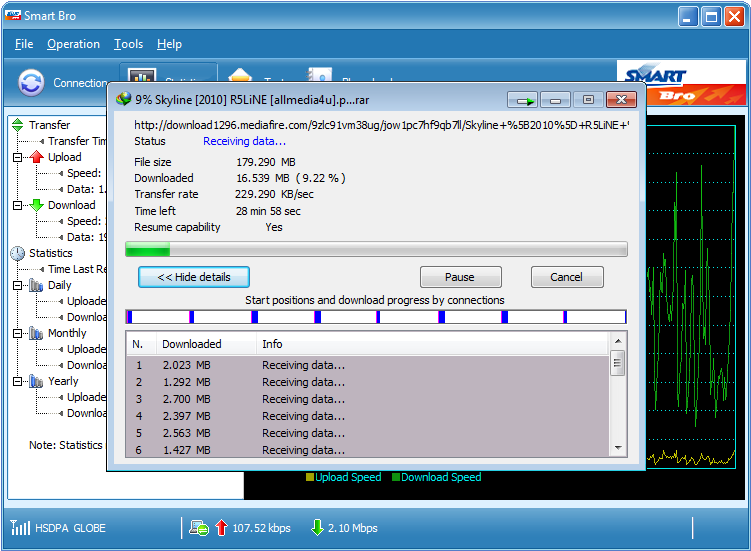The width and height of the screenshot is (751, 551).
Task: Click the signal strength bars icon
Action: tap(20, 527)
